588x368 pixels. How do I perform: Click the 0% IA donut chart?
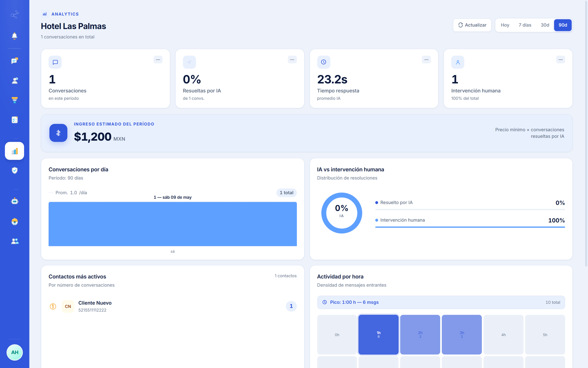coord(342,213)
